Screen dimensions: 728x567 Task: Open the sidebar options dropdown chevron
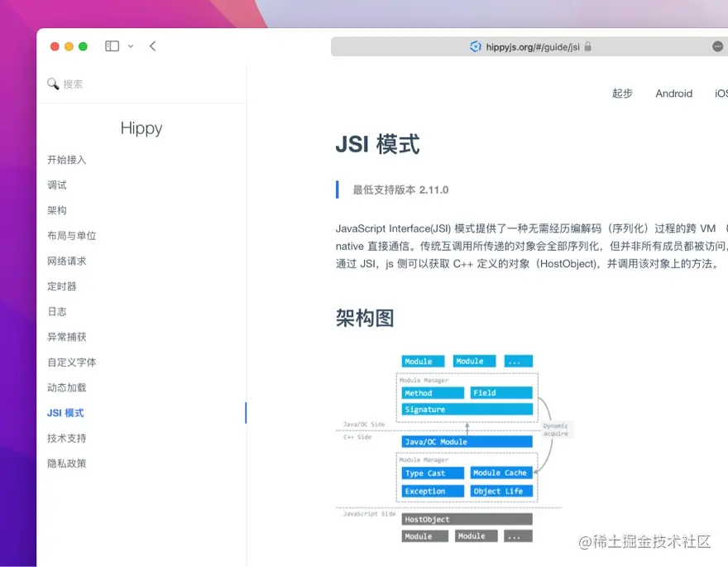131,46
